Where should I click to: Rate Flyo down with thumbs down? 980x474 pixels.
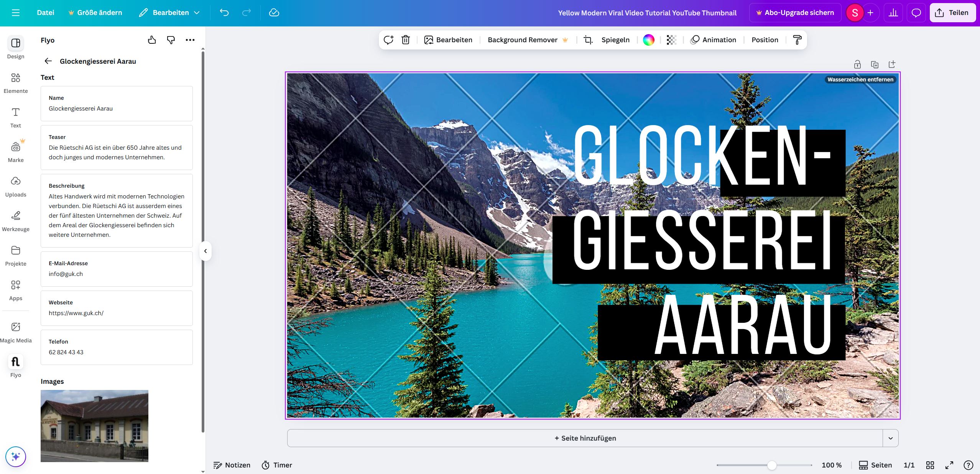click(x=171, y=40)
